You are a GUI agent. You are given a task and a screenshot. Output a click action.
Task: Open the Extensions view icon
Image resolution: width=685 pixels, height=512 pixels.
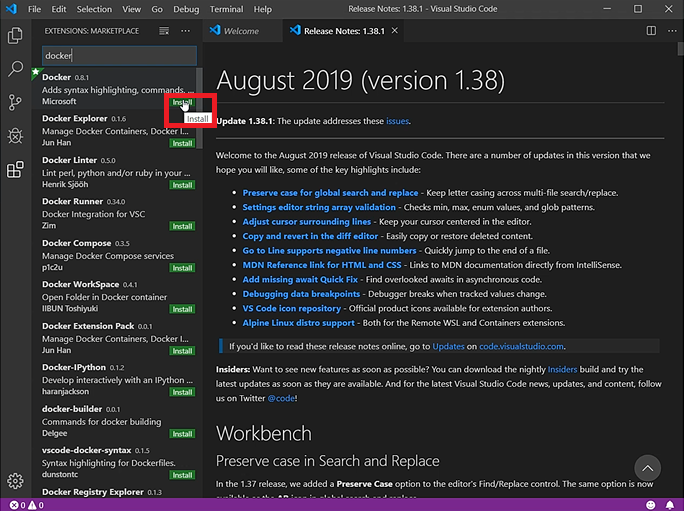15,170
